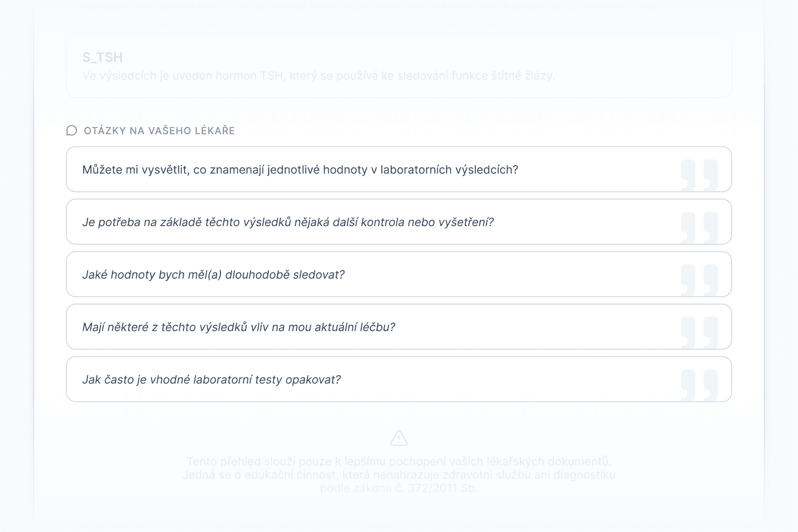Viewport: 798px width, 532px height.
Task: Select question about další kontrola nebo vyšetření
Action: click(x=288, y=222)
